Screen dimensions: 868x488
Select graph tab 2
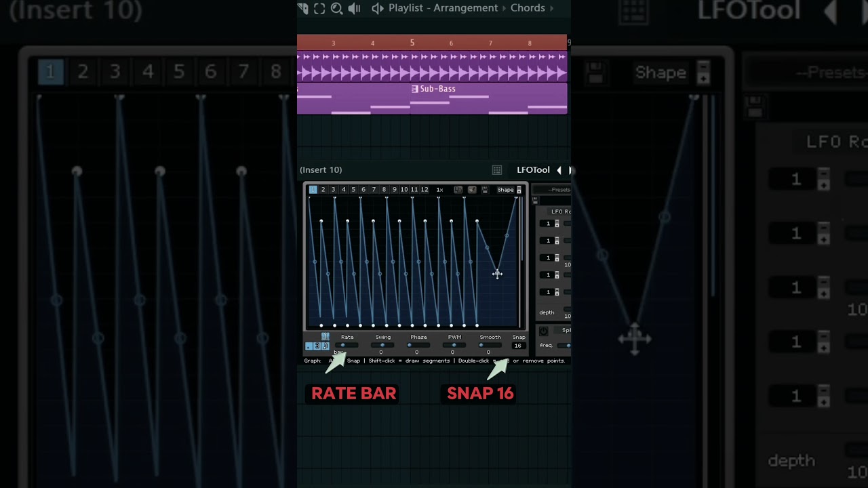tap(323, 190)
